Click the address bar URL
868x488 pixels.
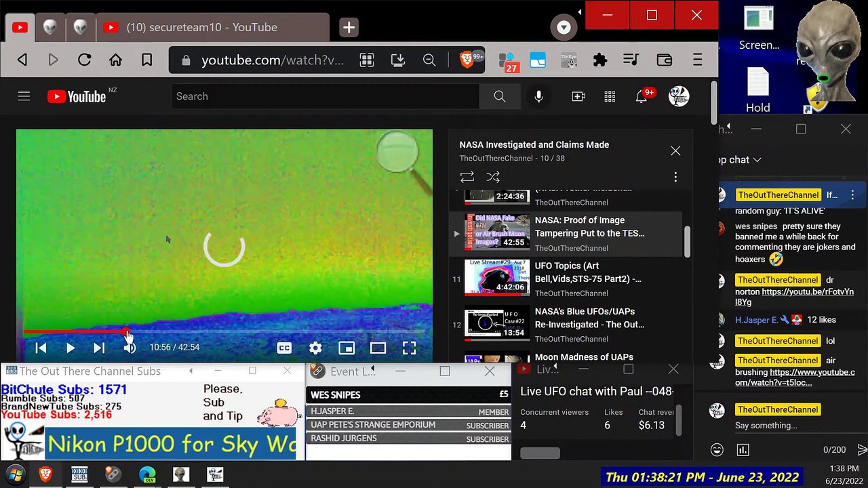pyautogui.click(x=273, y=60)
